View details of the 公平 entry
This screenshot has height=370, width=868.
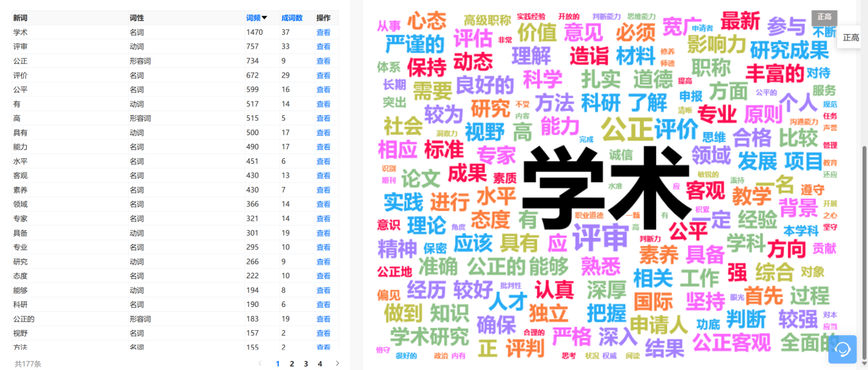323,90
